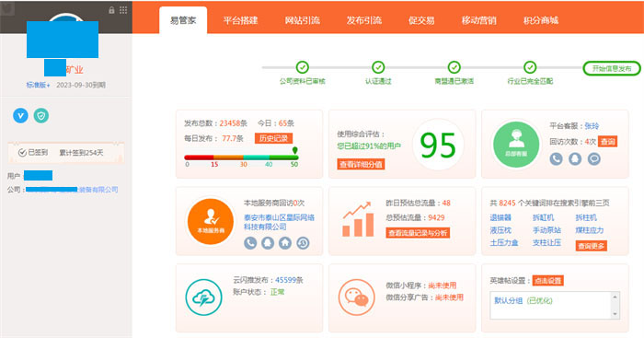Click the 云闪推 cloud lightning icon

[x=203, y=297]
